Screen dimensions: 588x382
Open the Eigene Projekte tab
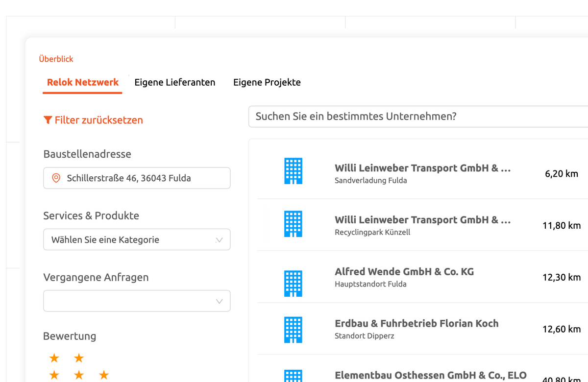[x=267, y=82]
